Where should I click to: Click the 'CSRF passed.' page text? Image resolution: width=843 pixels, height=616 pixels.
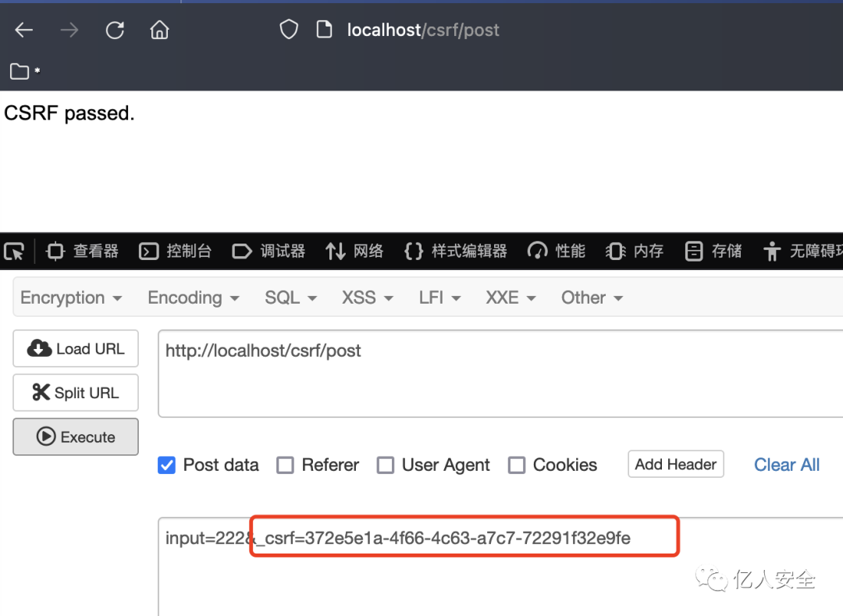[69, 113]
